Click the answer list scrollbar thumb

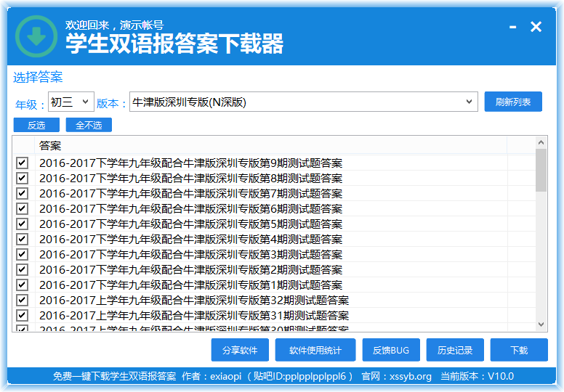coord(541,171)
